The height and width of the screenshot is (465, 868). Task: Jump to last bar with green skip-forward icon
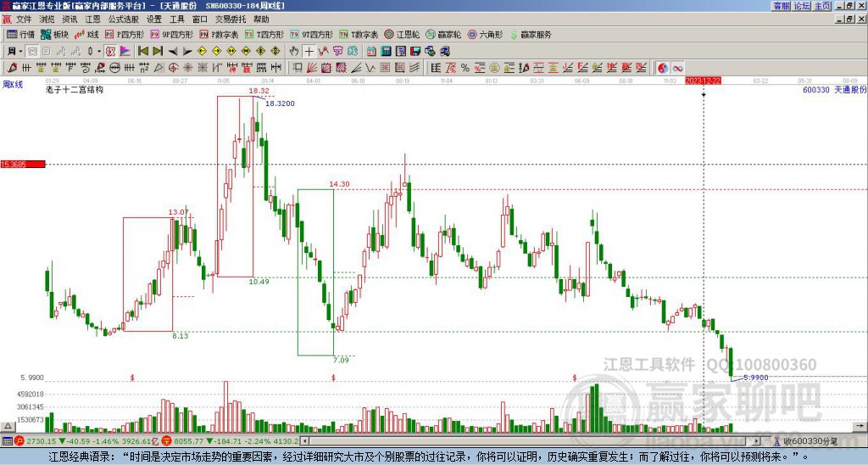pos(158,52)
